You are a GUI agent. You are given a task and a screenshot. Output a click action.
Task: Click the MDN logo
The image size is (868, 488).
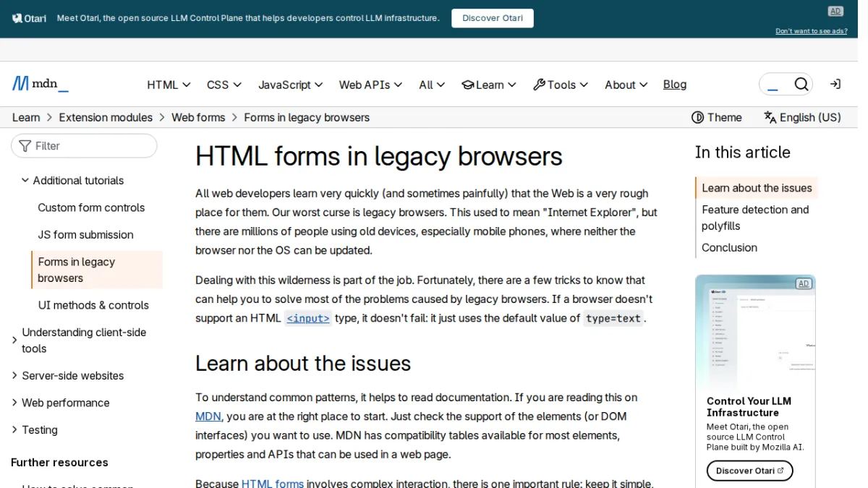pyautogui.click(x=41, y=84)
